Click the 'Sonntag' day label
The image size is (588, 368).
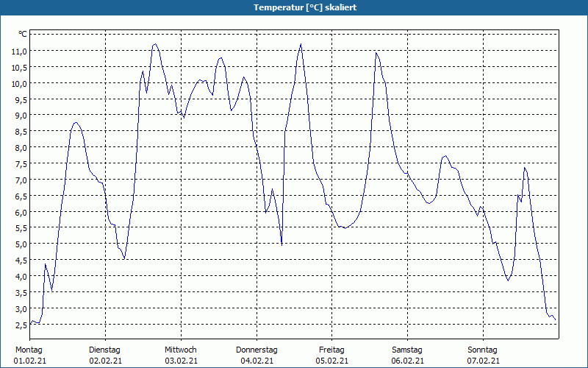coord(482,350)
